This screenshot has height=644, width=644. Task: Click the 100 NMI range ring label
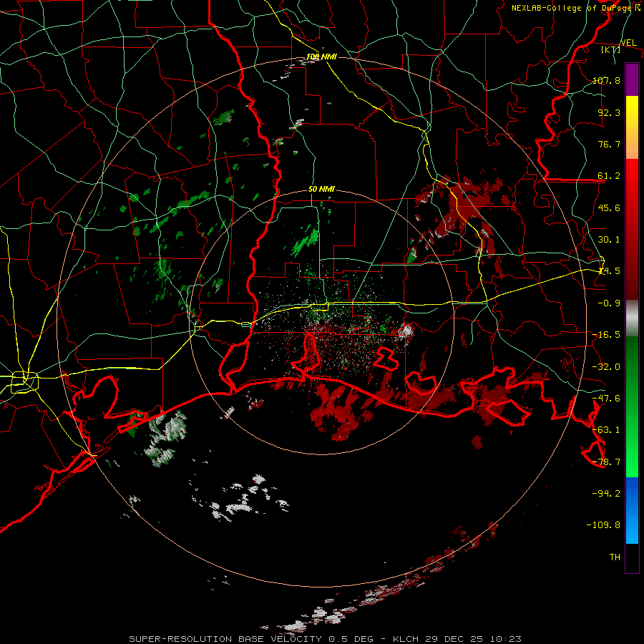(x=321, y=57)
